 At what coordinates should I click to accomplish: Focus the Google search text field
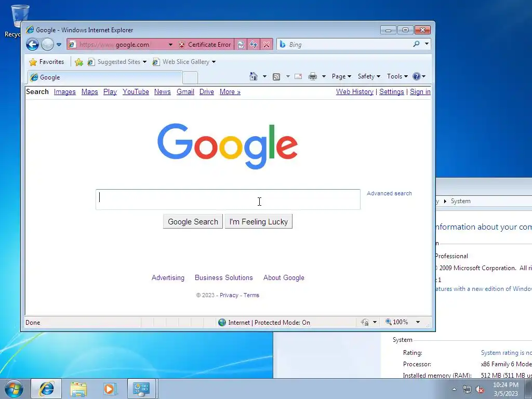(x=228, y=199)
